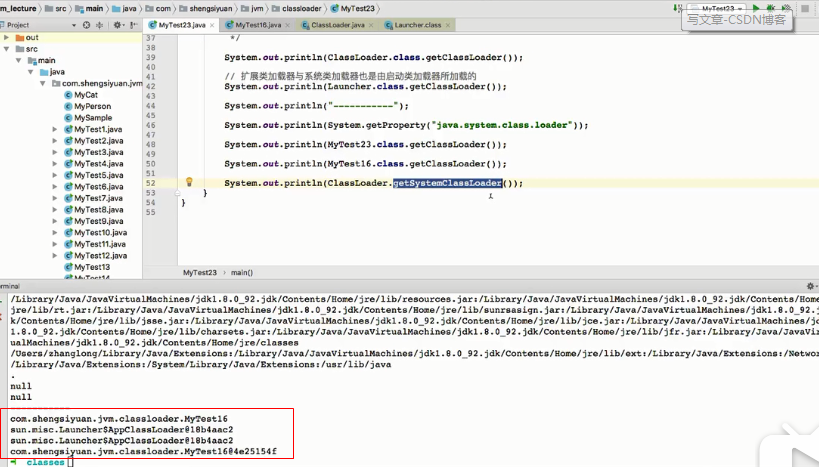Switch to MyTest23.java editor tab
The image size is (819, 467).
coord(182,25)
